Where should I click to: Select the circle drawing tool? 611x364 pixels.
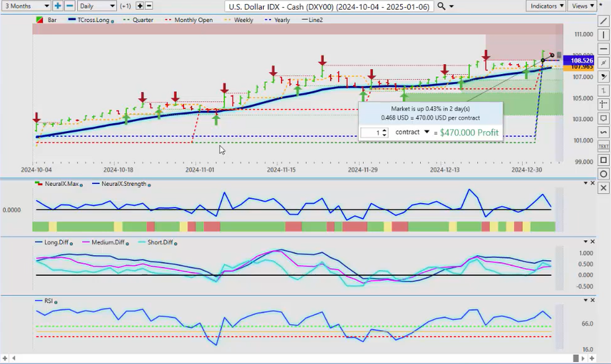tap(604, 174)
